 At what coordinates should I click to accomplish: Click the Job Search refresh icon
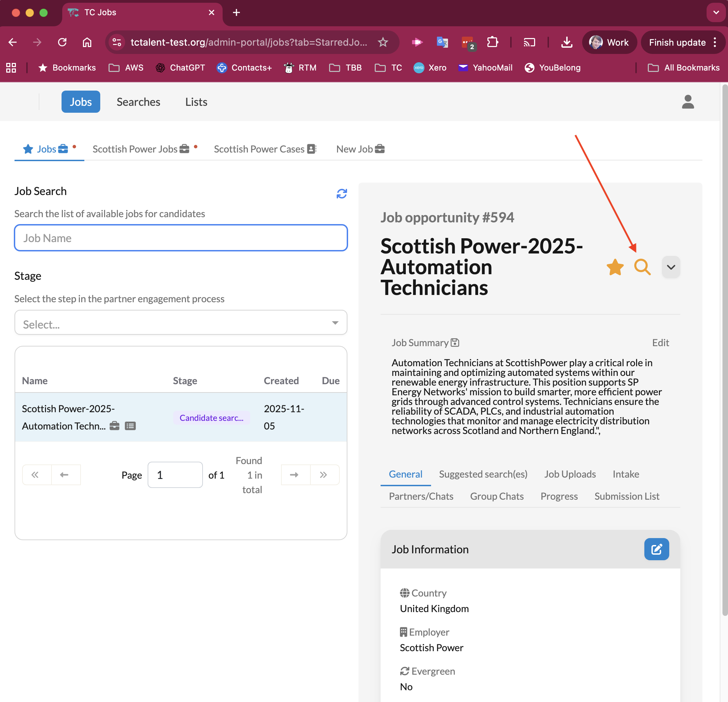341,194
